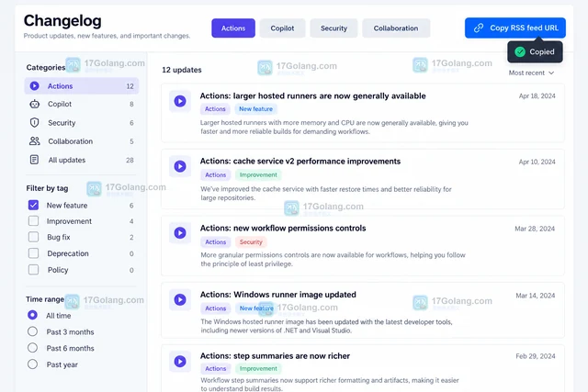Click New feature tag on larger hosted runners
This screenshot has width=588, height=392.
point(255,109)
